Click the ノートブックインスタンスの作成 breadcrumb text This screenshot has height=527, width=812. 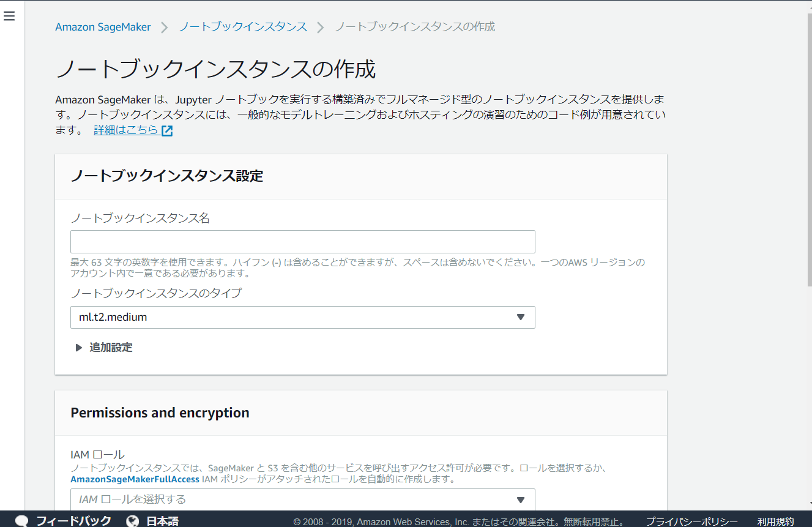[415, 27]
